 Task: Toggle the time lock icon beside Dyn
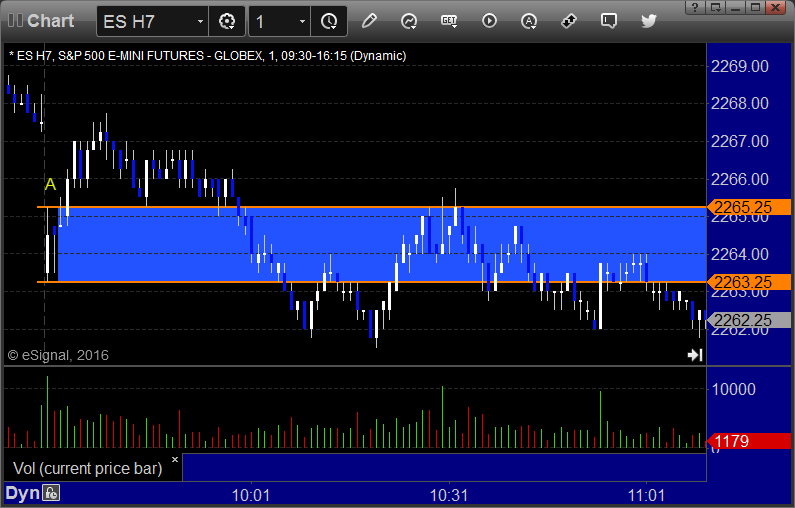click(51, 493)
